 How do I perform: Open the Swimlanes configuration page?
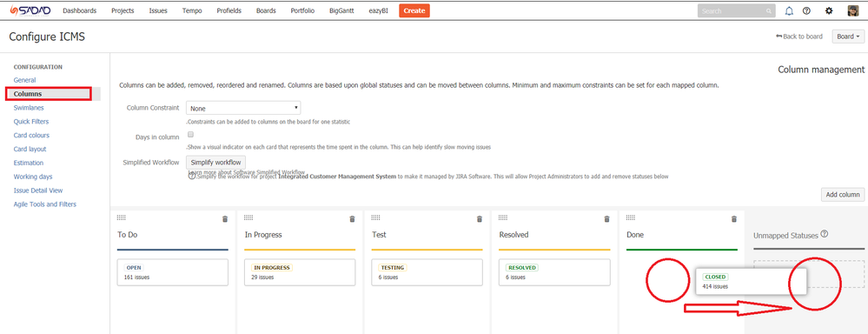tap(29, 108)
